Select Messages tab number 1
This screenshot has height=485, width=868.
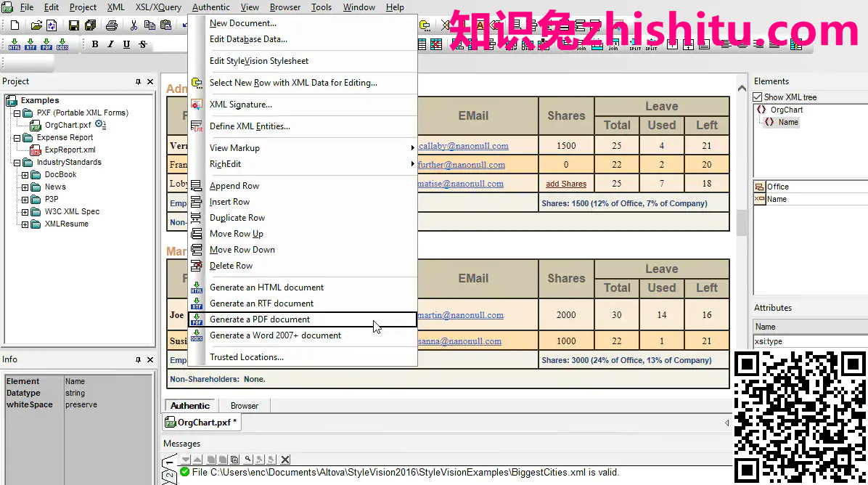(x=169, y=461)
